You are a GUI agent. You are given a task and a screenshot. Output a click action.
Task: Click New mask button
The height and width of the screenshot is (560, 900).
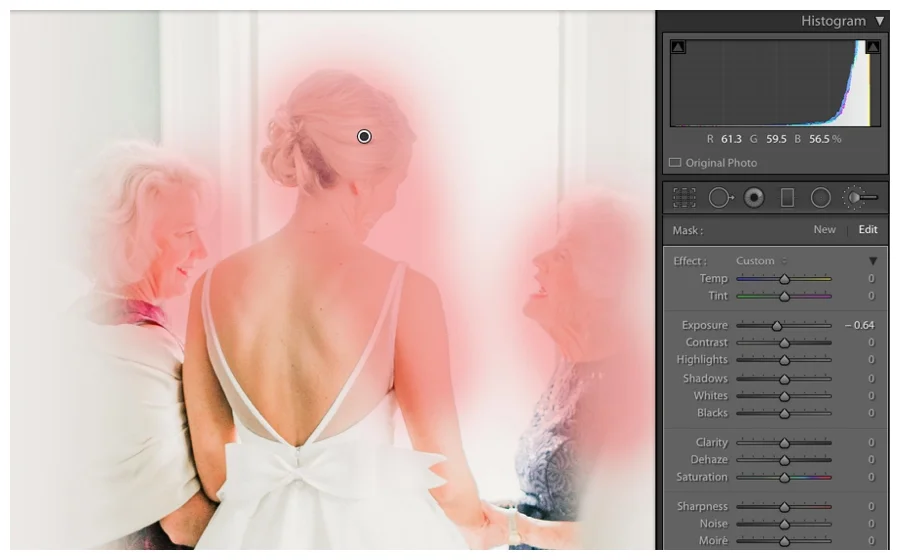pos(824,230)
